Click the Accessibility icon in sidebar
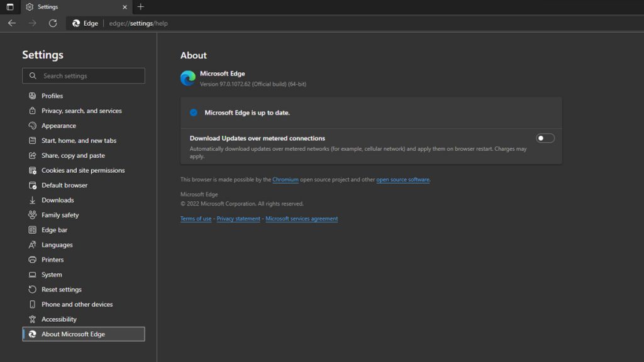The width and height of the screenshot is (644, 362). (33, 319)
